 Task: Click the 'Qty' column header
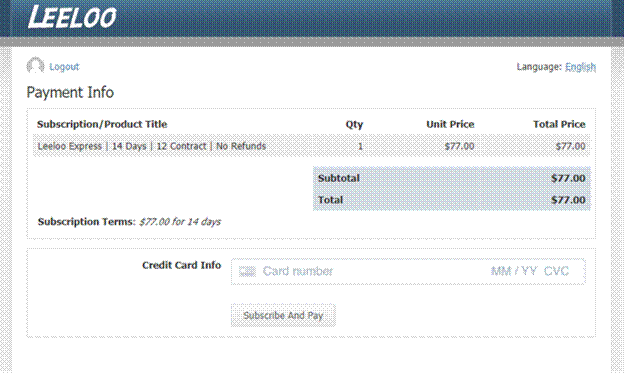coord(354,124)
